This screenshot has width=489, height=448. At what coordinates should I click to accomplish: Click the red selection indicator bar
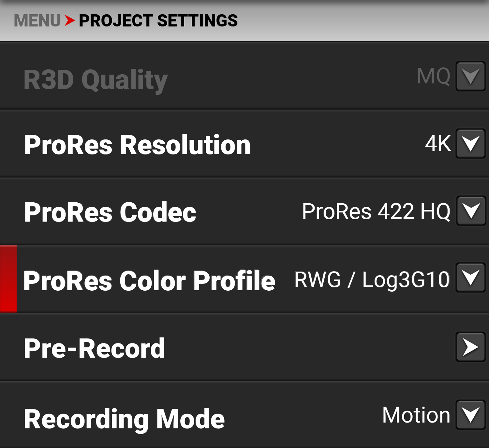point(8,279)
